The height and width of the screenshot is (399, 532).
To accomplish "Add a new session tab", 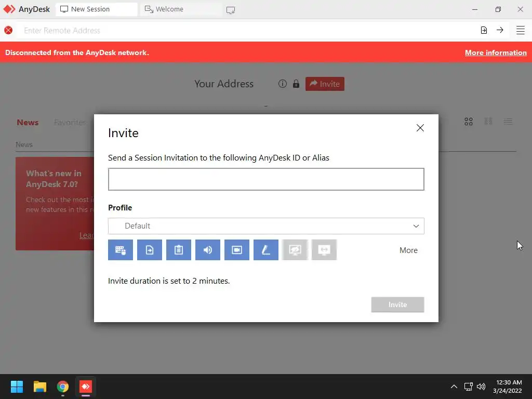I will point(231,10).
